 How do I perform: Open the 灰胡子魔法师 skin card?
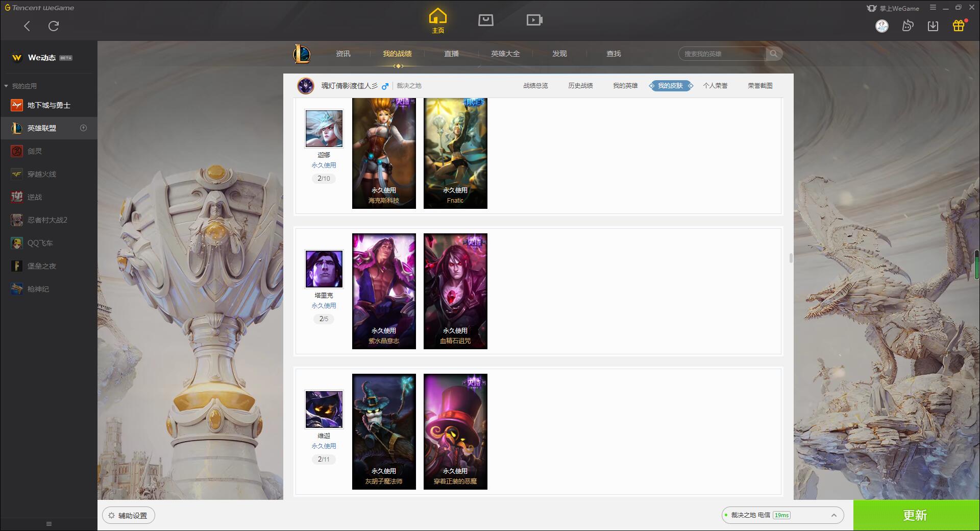coord(384,432)
